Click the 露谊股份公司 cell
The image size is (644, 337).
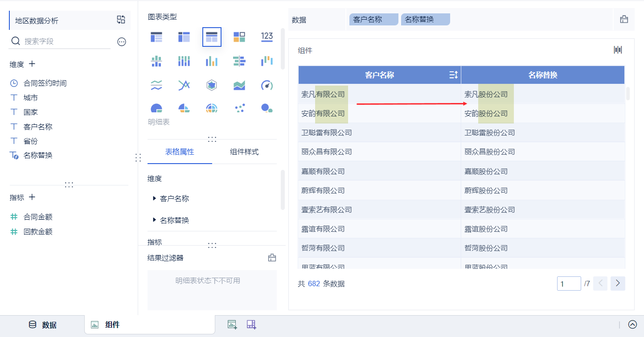(x=543, y=229)
